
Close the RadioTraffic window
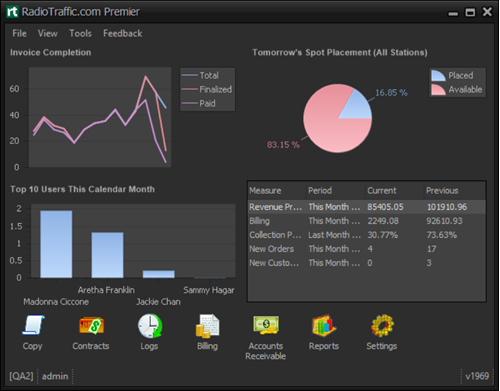tap(487, 12)
